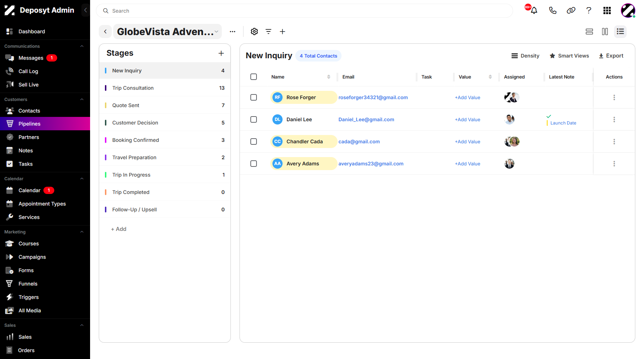Check the Daniel Lee row
This screenshot has height=359, width=644.
[254, 119]
